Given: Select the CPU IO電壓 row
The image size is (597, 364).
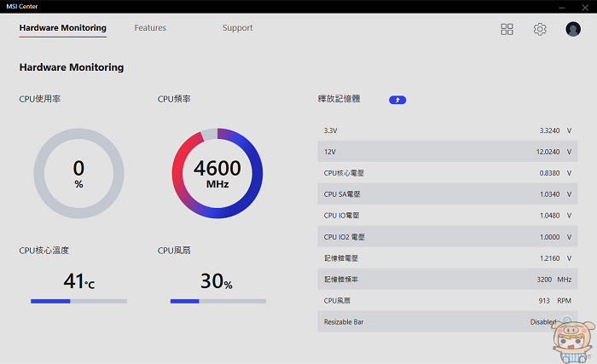Looking at the screenshot, I should point(448,216).
